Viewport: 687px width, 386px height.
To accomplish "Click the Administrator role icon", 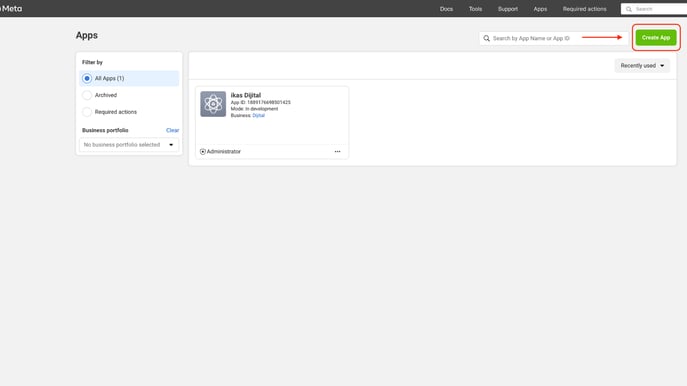I will point(202,151).
